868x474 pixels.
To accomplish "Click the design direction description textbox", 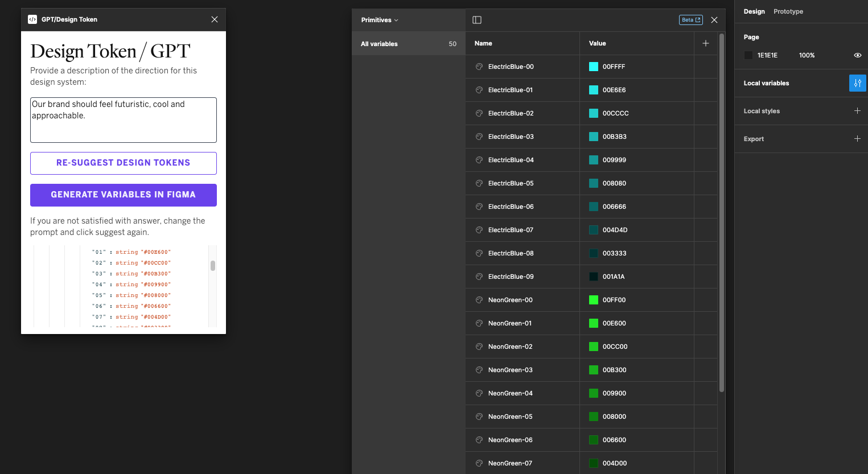I will tap(124, 120).
